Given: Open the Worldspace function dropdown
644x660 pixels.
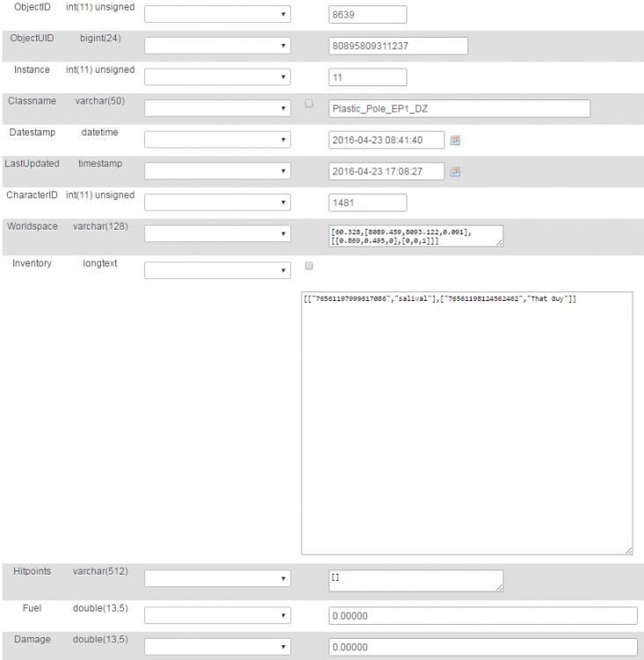Looking at the screenshot, I should [x=216, y=234].
